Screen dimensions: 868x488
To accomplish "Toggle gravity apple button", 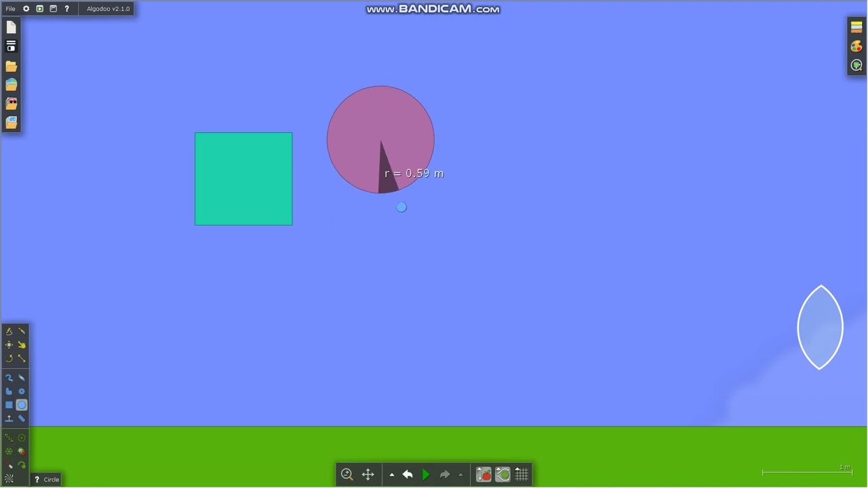I will pyautogui.click(x=484, y=474).
